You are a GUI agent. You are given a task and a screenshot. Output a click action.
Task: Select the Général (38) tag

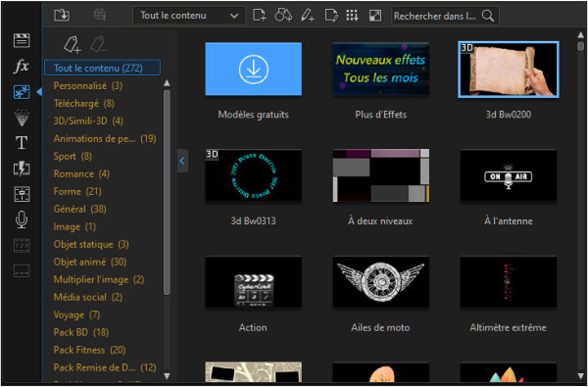(79, 209)
